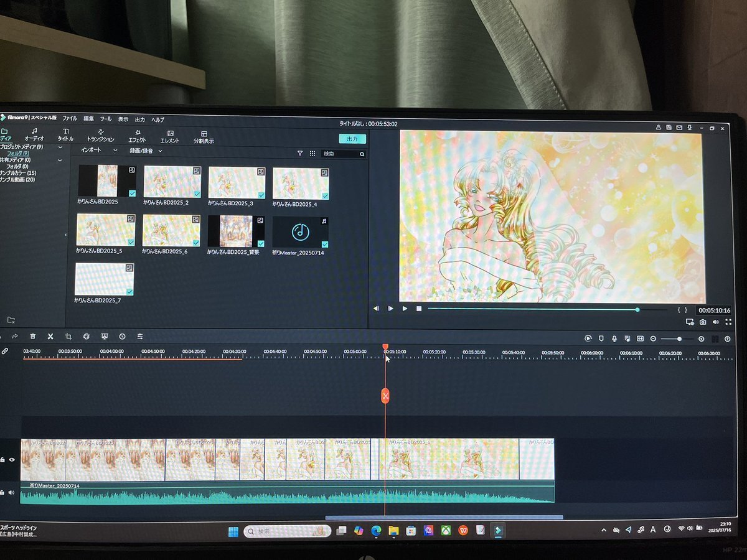Viewport: 747px width, 560px height.
Task: Open the ツール menu
Action: click(x=106, y=119)
